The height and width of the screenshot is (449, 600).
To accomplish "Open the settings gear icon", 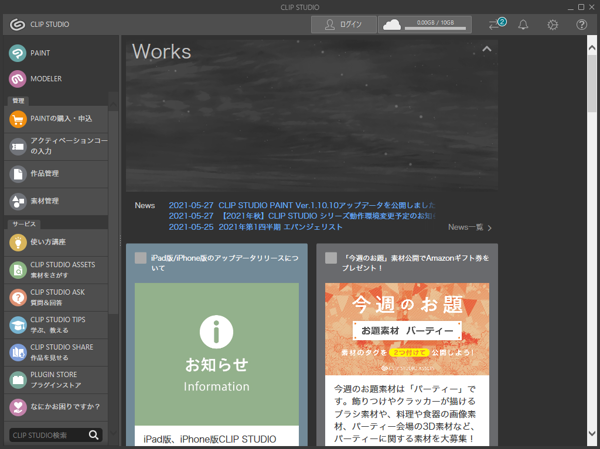I will pos(552,25).
